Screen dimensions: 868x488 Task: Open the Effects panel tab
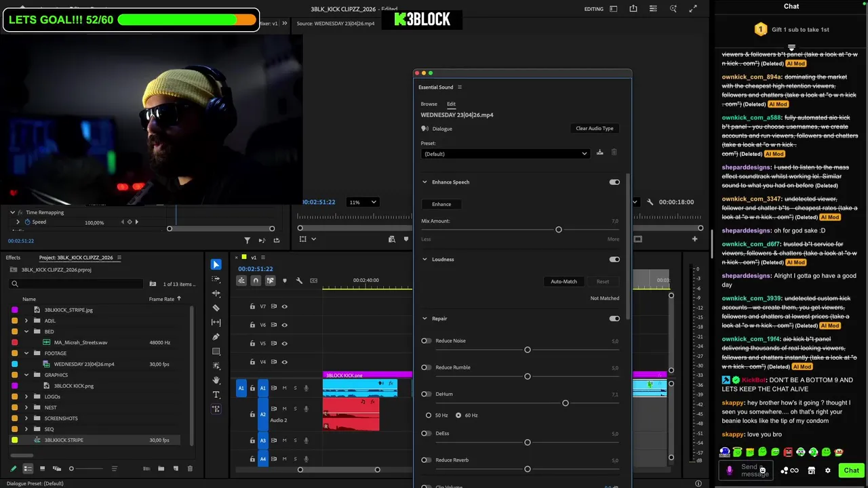[x=13, y=258]
